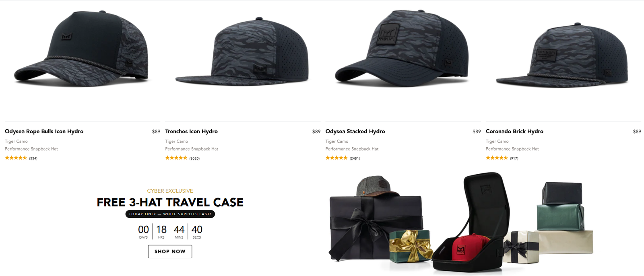Click the Odysea Stacked Hydro product title
Viewport: 644px width, 276px height.
coord(355,132)
